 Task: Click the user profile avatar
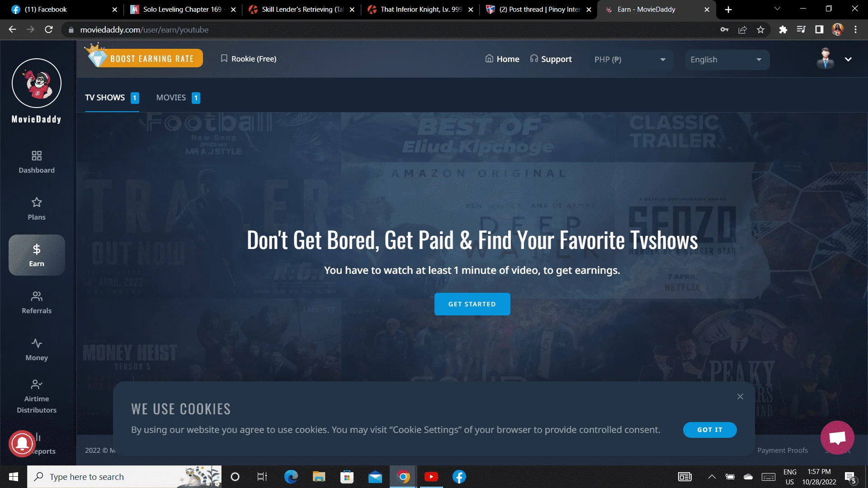tap(826, 59)
